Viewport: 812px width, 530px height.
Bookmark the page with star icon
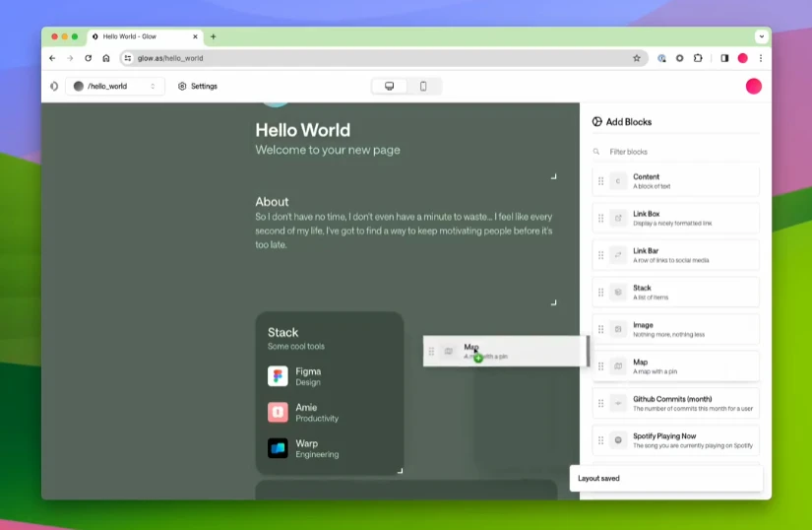(637, 58)
